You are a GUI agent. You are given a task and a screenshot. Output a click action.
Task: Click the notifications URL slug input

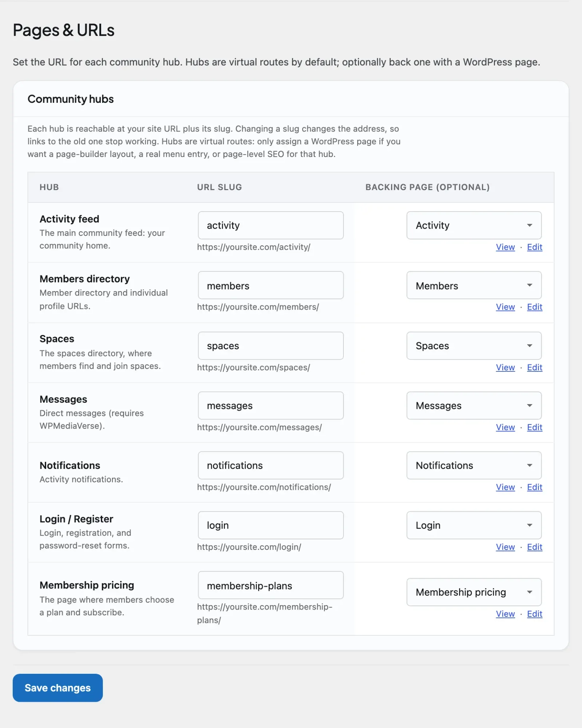point(271,466)
